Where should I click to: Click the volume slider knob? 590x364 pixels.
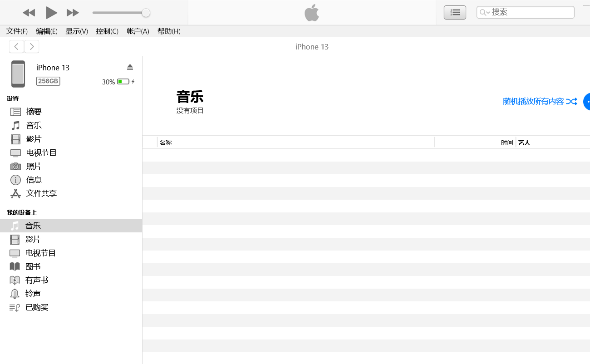[x=146, y=13]
